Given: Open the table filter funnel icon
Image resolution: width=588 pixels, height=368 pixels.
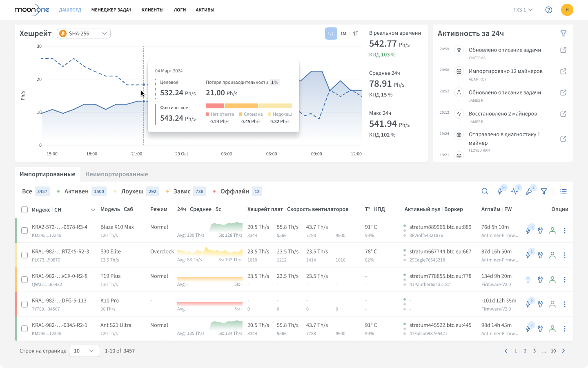Looking at the screenshot, I should pos(544,191).
